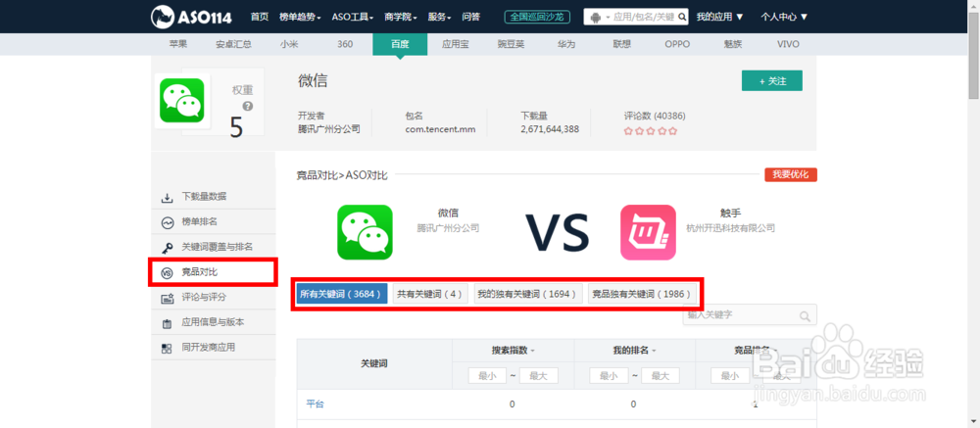Image resolution: width=980 pixels, height=428 pixels.
Task: Switch to OPPO store tab
Action: click(677, 44)
